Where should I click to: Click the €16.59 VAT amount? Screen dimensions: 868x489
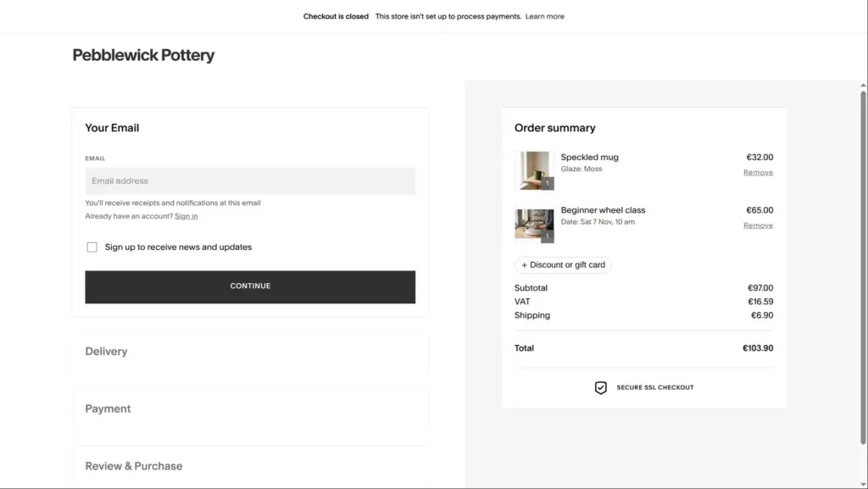760,302
